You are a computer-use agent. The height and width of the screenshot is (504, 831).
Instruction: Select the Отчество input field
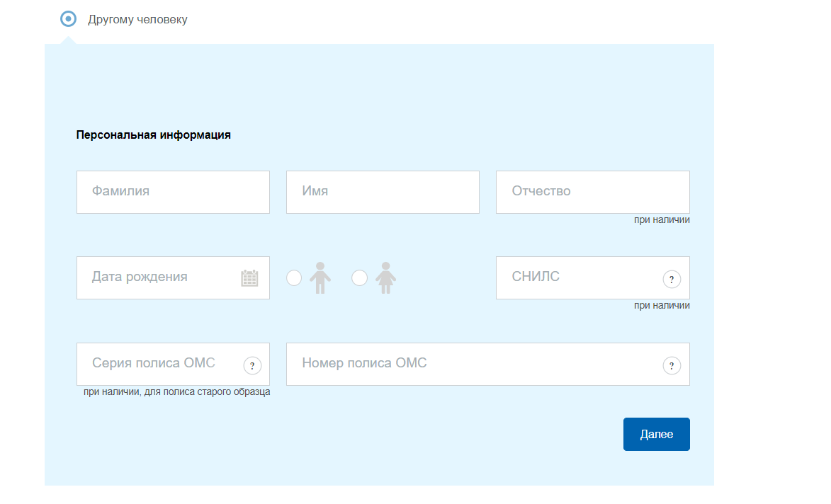click(x=592, y=192)
